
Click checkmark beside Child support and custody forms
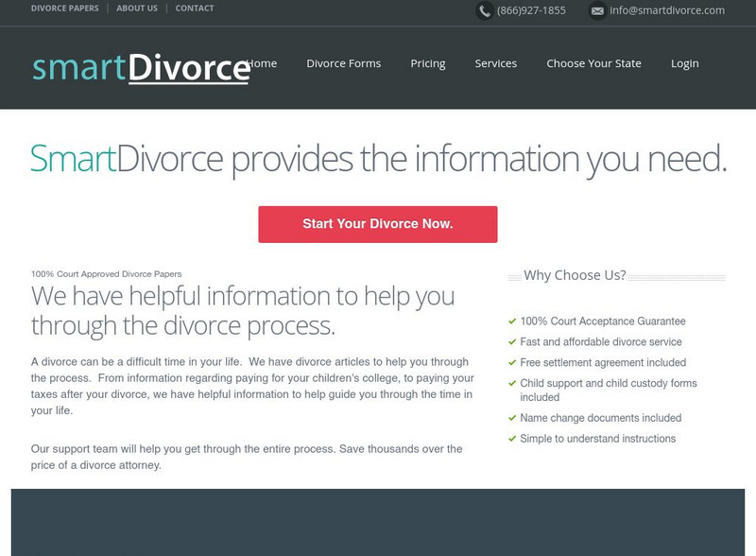point(511,383)
